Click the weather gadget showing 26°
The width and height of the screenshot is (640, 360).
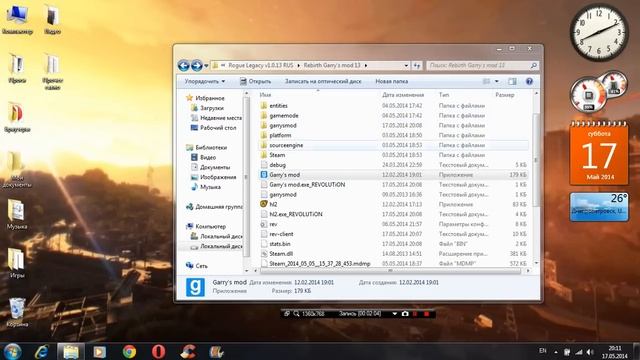[x=599, y=207]
